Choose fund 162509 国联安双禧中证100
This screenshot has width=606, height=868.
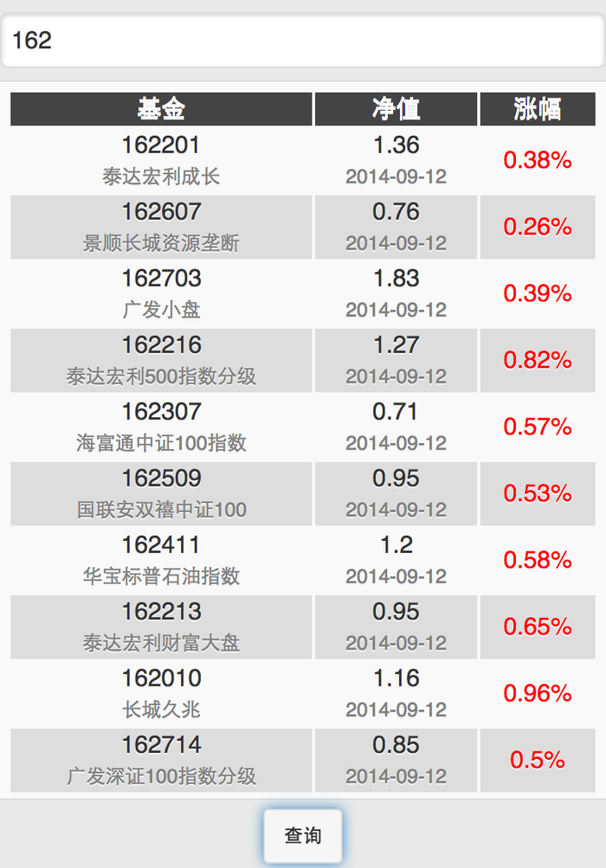(161, 493)
